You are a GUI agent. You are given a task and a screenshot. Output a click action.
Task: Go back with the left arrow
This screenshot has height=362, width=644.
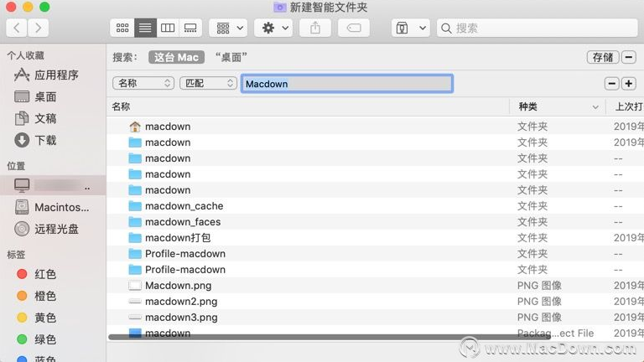click(x=17, y=28)
